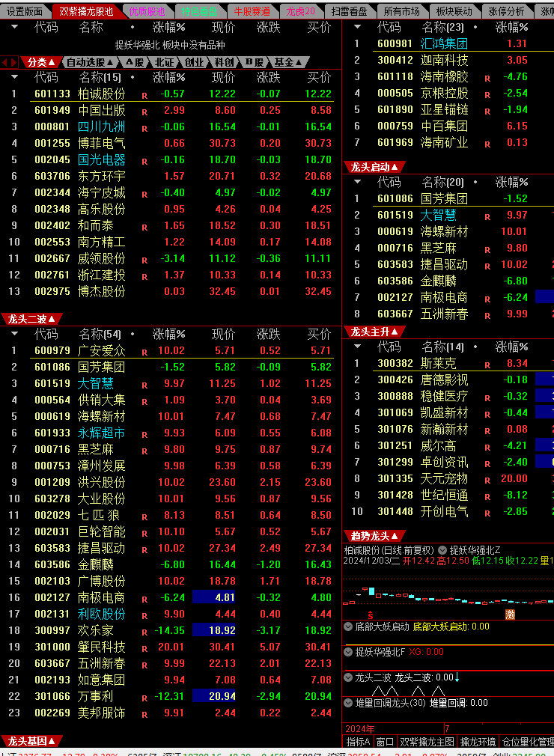Click the R marker beside 京粮控股

tap(487, 95)
